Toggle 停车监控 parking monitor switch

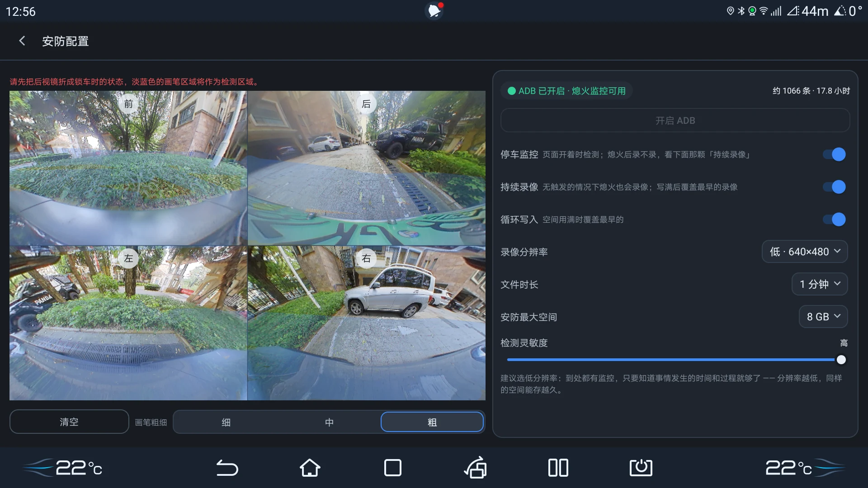(x=834, y=155)
